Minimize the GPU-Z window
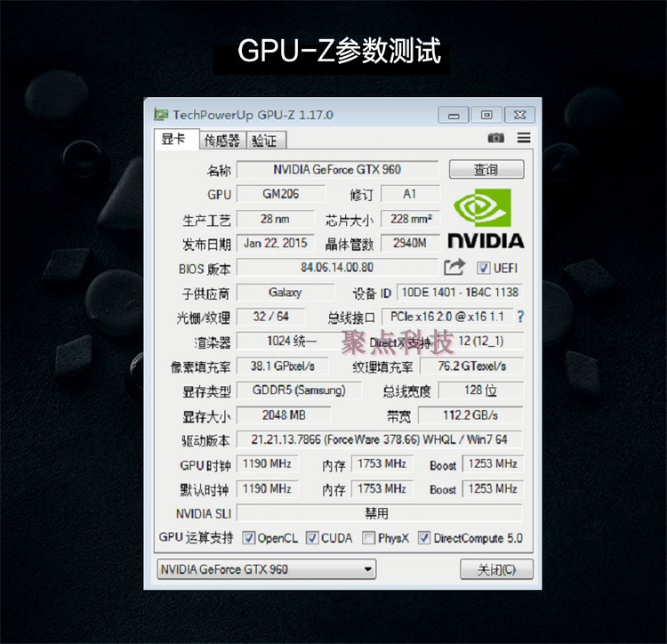Image resolution: width=667 pixels, height=644 pixels. coord(454,115)
